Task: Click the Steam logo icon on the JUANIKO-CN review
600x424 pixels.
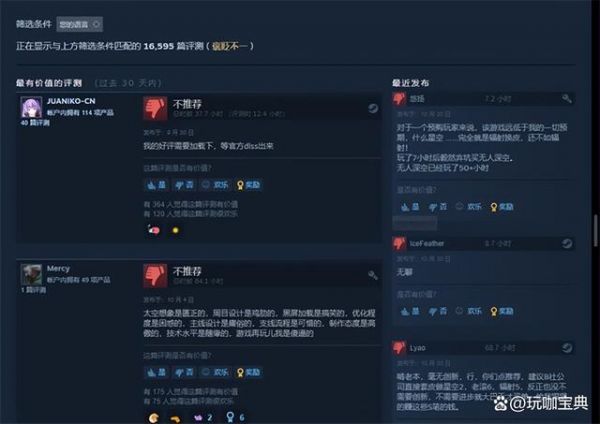Action: click(x=373, y=108)
